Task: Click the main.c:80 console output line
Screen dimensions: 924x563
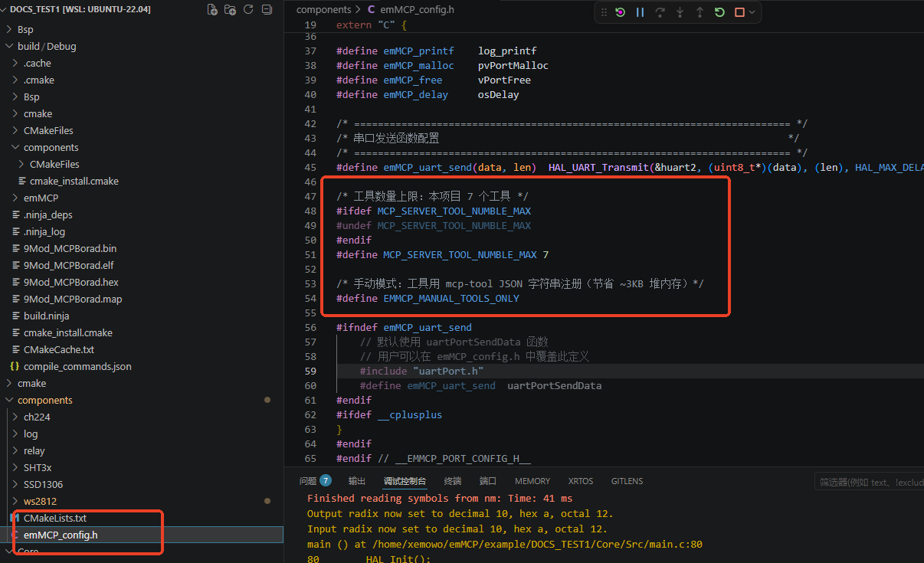Action: pos(505,544)
